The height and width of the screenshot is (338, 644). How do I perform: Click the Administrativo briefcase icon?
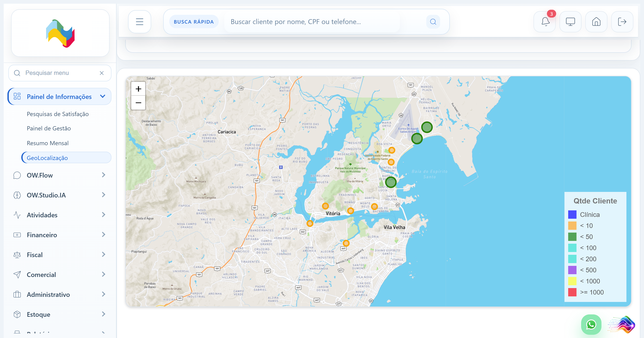pyautogui.click(x=17, y=295)
